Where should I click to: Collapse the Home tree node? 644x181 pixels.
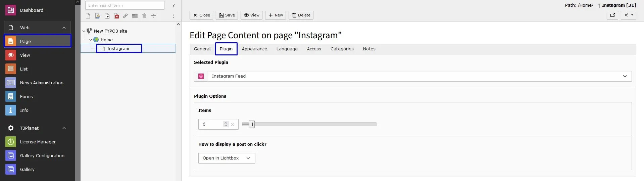[x=90, y=40]
